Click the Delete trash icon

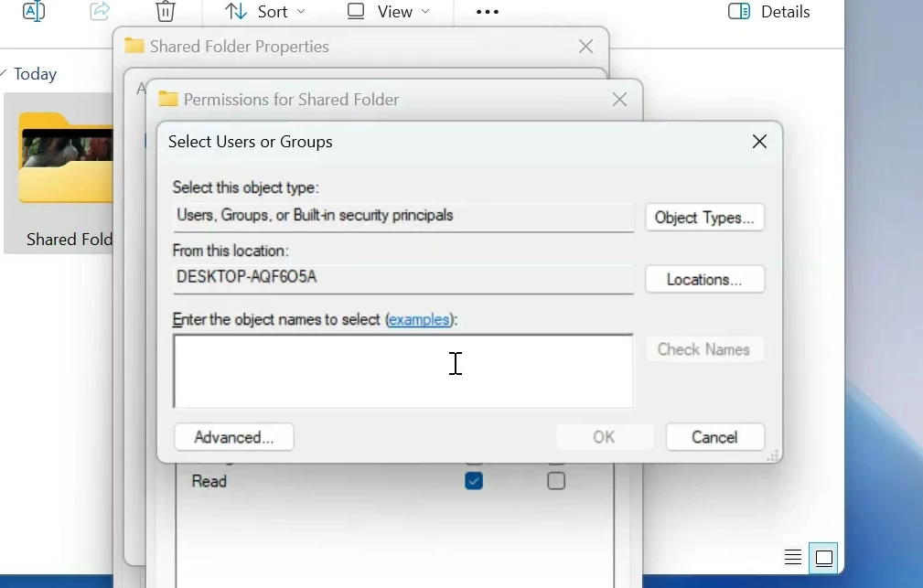tap(166, 11)
